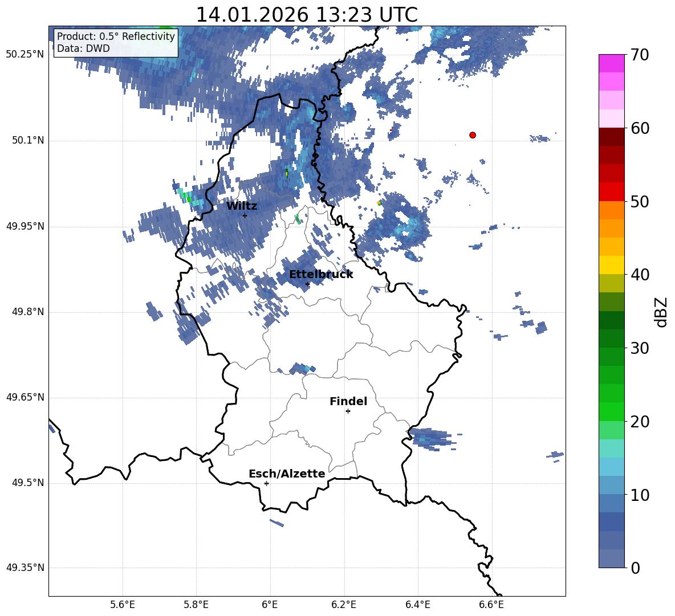Click the 49.65°N latitude label

coord(25,397)
